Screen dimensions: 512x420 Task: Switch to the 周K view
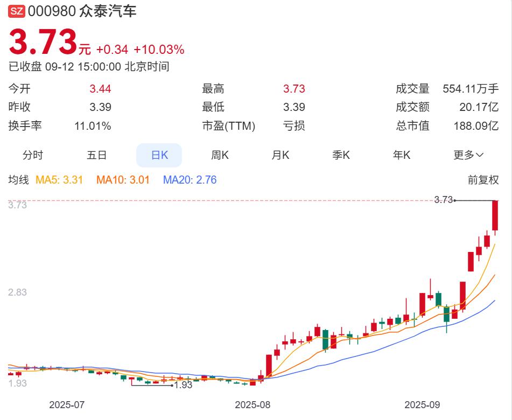click(220, 156)
